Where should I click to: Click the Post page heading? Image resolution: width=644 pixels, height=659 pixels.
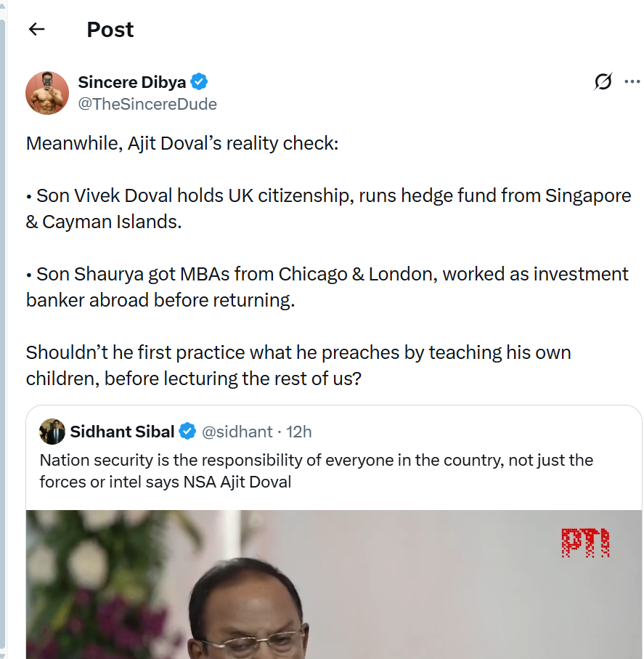110,29
